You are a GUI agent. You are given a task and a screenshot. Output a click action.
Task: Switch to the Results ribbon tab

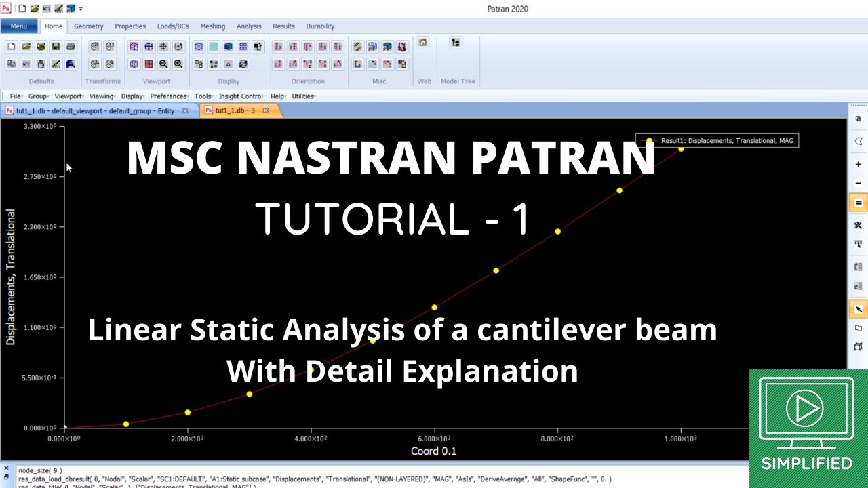point(283,26)
